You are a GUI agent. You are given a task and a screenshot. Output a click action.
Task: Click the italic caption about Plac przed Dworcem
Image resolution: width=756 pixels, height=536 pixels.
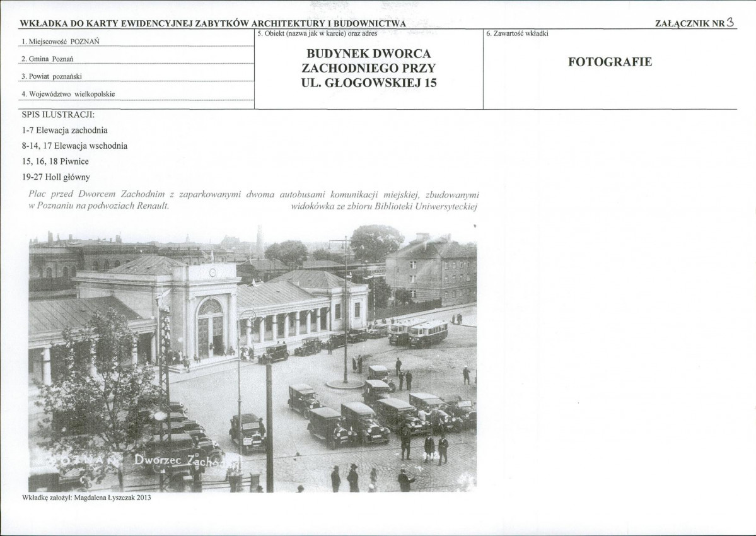pyautogui.click(x=253, y=199)
